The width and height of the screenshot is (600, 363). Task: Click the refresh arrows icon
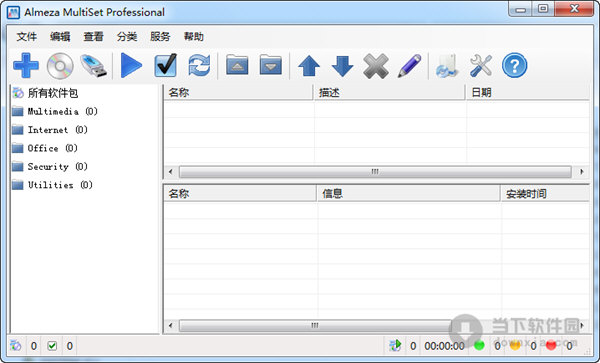point(199,66)
